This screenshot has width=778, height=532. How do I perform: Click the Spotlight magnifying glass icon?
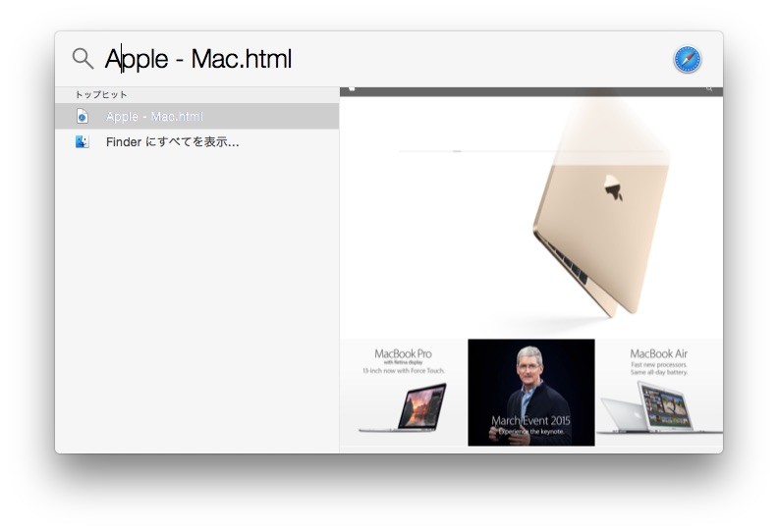(x=83, y=59)
